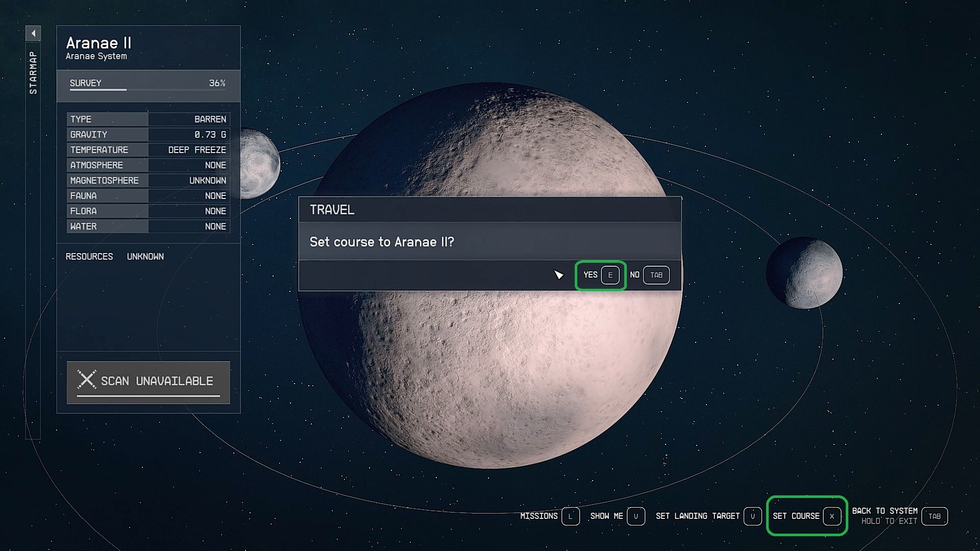Collapse the Starmap panel with the arrow icon
Screen dimensions: 980x551
pyautogui.click(x=33, y=34)
